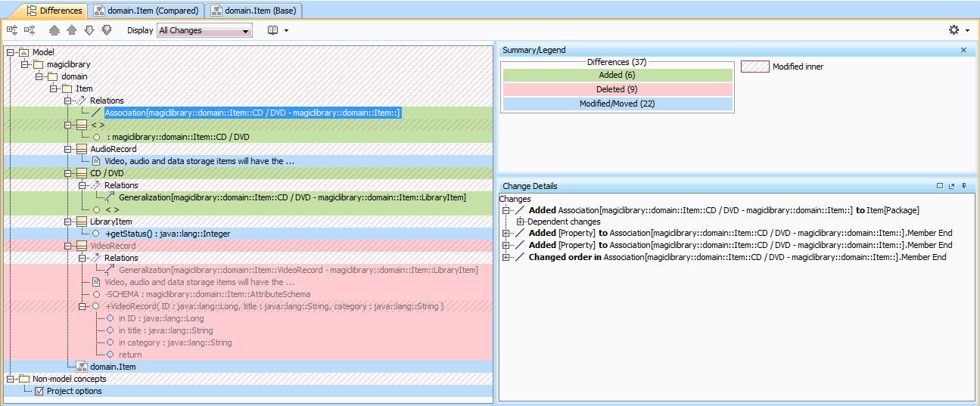The height and width of the screenshot is (406, 980).
Task: Toggle the Project options checkbox icon
Action: [39, 391]
